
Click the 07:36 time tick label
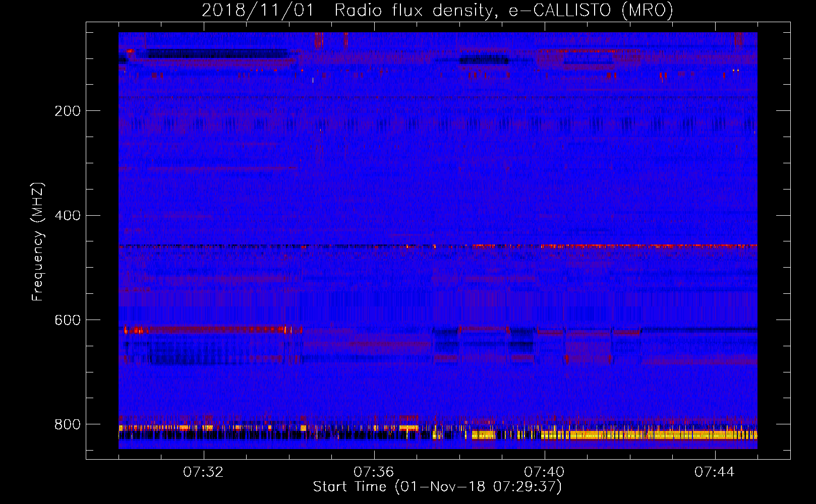click(374, 472)
